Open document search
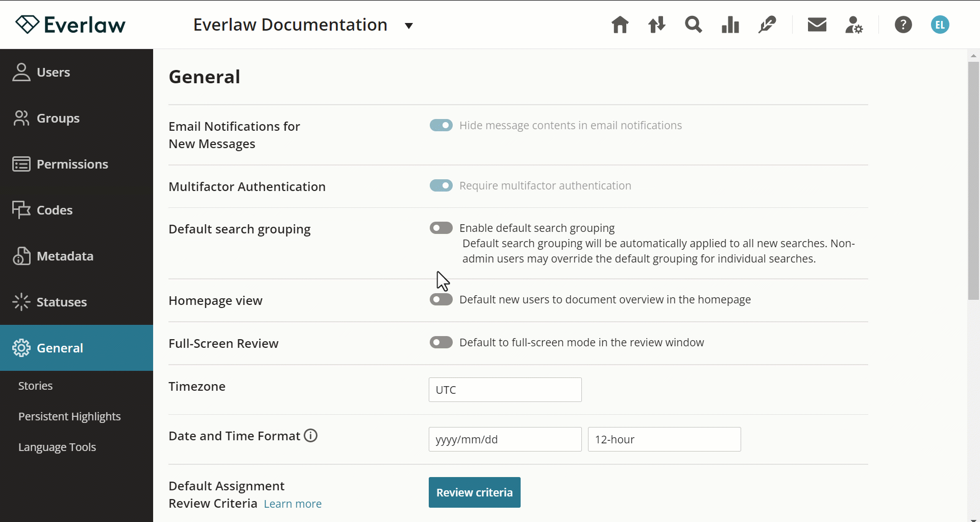980x522 pixels. [694, 25]
